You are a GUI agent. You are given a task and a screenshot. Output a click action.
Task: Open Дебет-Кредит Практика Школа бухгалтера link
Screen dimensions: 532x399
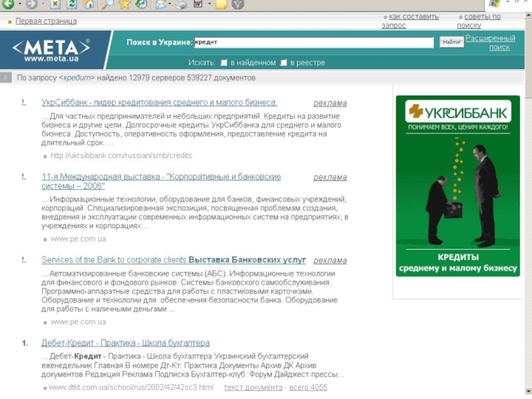click(x=126, y=342)
